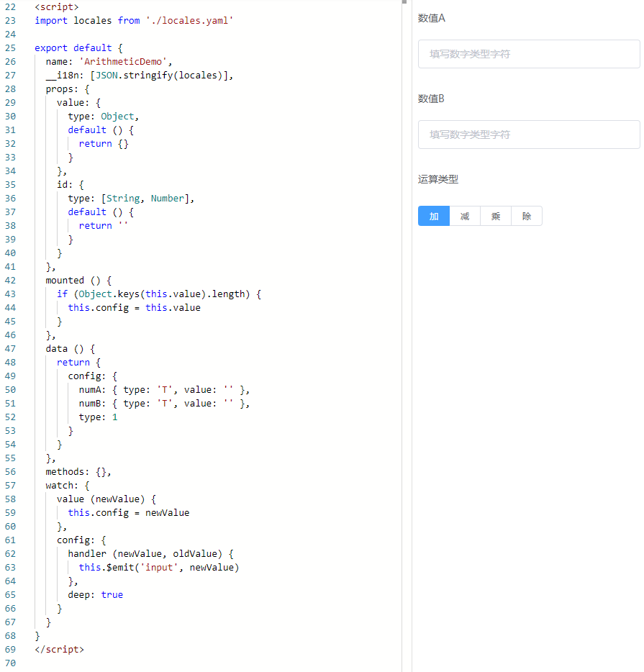Click the 数值A field label
The height and width of the screenshot is (672, 644).
point(432,18)
